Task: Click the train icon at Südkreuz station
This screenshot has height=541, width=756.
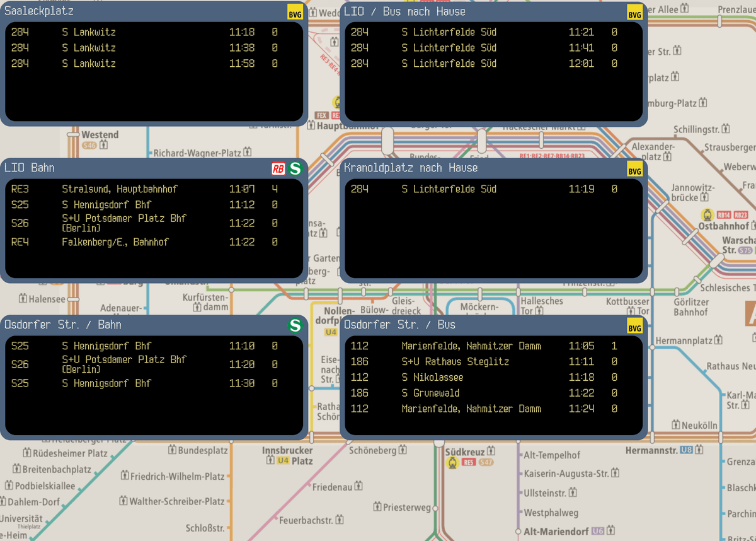Action: pos(452,463)
